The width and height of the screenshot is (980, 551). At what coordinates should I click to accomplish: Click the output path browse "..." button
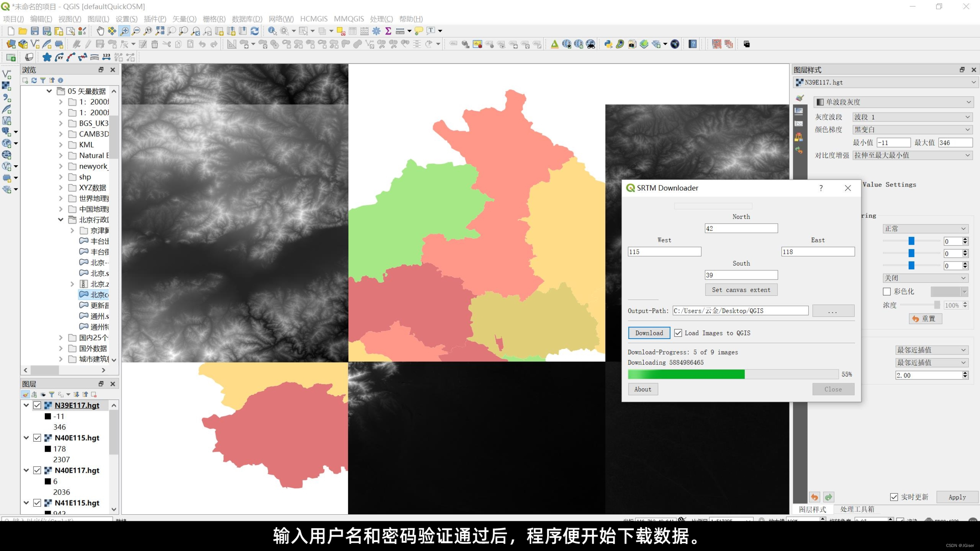click(833, 311)
